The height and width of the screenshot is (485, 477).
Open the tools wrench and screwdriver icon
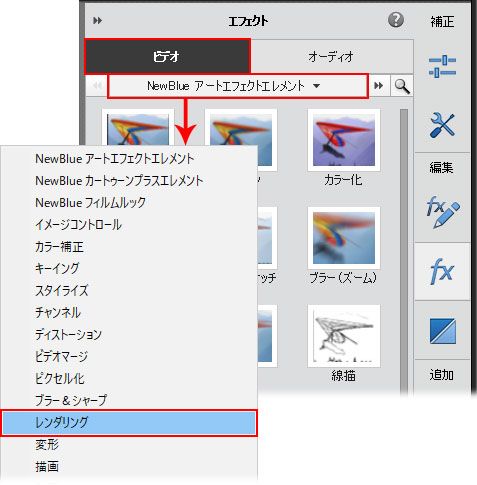(442, 125)
